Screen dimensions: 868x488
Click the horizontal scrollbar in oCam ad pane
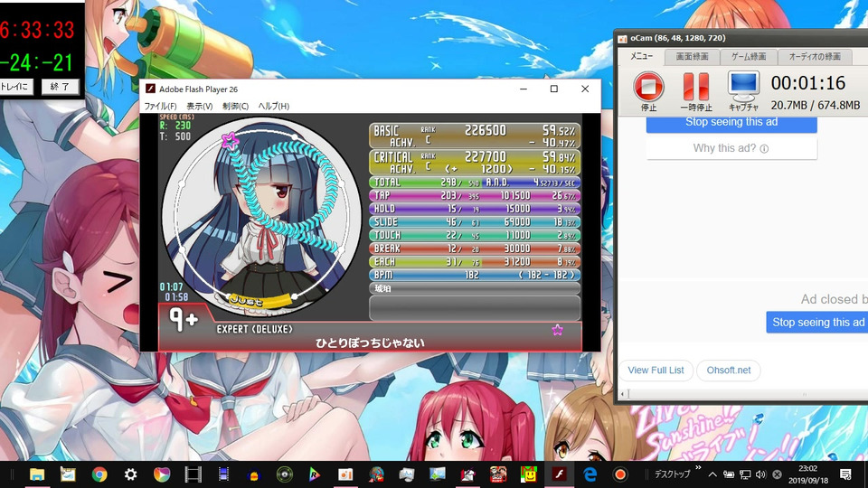pyautogui.click(x=743, y=394)
